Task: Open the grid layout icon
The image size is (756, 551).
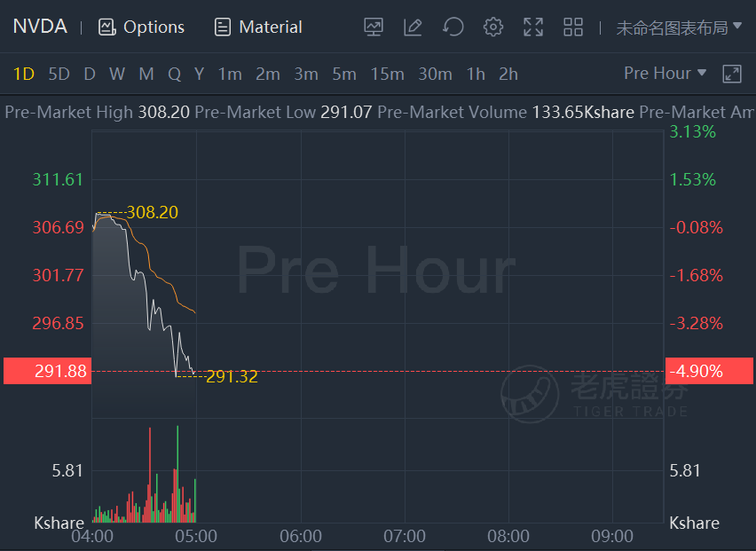Action: click(573, 28)
